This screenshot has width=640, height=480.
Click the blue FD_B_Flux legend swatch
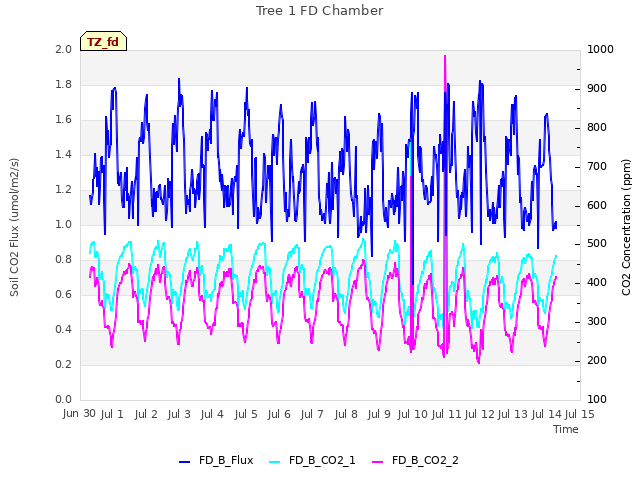[x=184, y=462]
